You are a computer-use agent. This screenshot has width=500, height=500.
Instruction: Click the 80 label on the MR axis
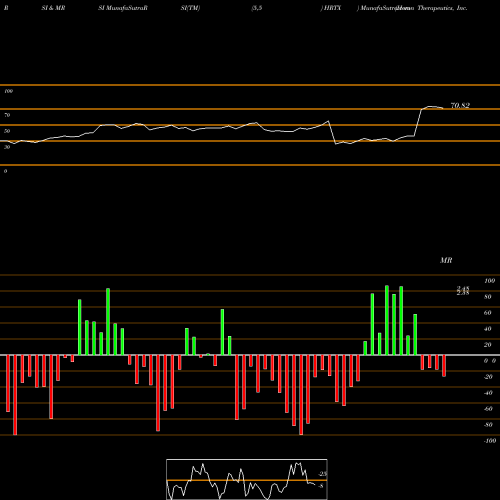pos(487,297)
